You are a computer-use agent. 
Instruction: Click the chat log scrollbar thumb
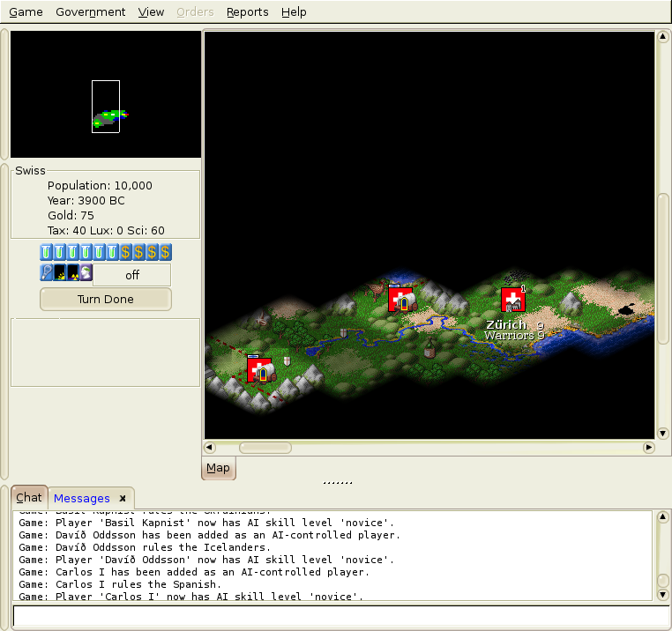pyautogui.click(x=662, y=581)
